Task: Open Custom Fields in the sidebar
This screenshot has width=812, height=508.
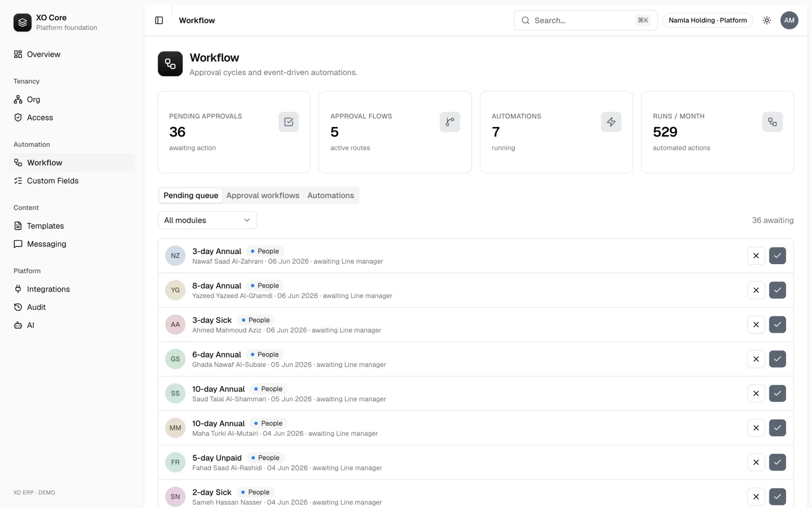Action: (72, 181)
